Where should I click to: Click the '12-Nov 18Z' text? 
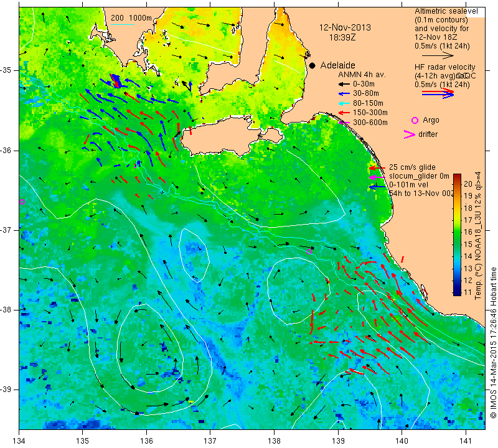435,37
